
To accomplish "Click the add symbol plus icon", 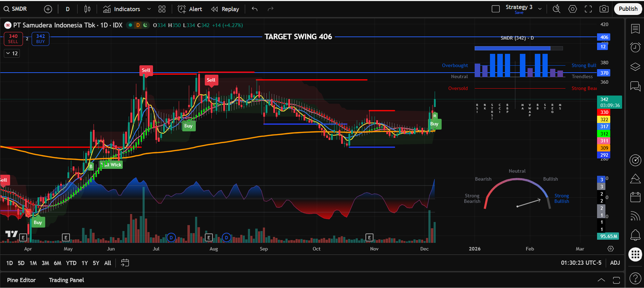I will (x=48, y=9).
